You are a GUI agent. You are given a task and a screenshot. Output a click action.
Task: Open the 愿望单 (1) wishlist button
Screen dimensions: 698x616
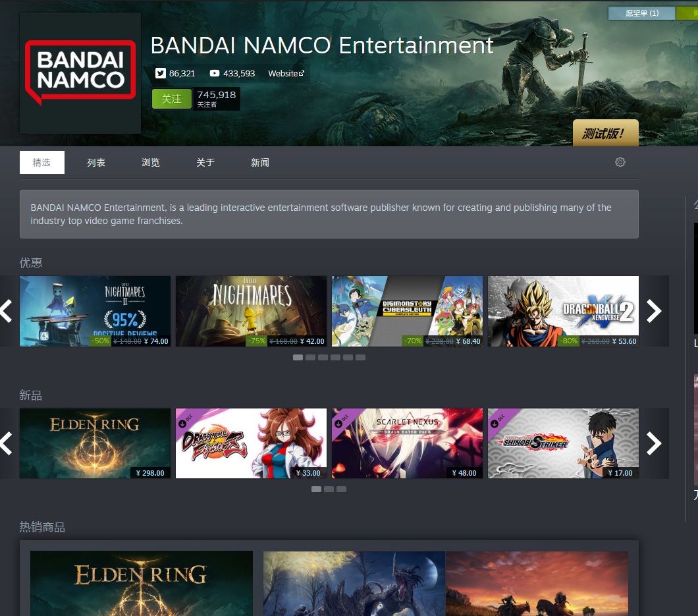pyautogui.click(x=641, y=13)
